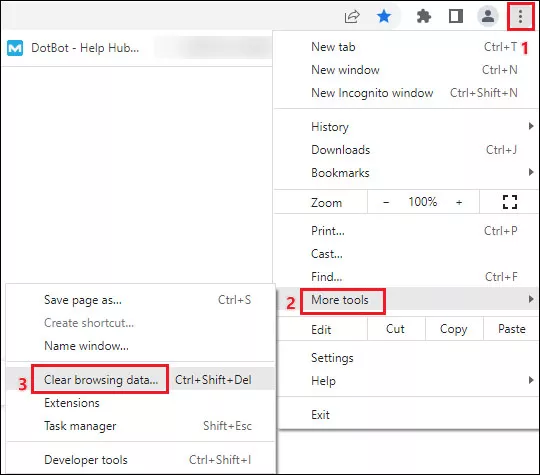Click the Paste edit button
The width and height of the screenshot is (540, 475).
tap(511, 329)
